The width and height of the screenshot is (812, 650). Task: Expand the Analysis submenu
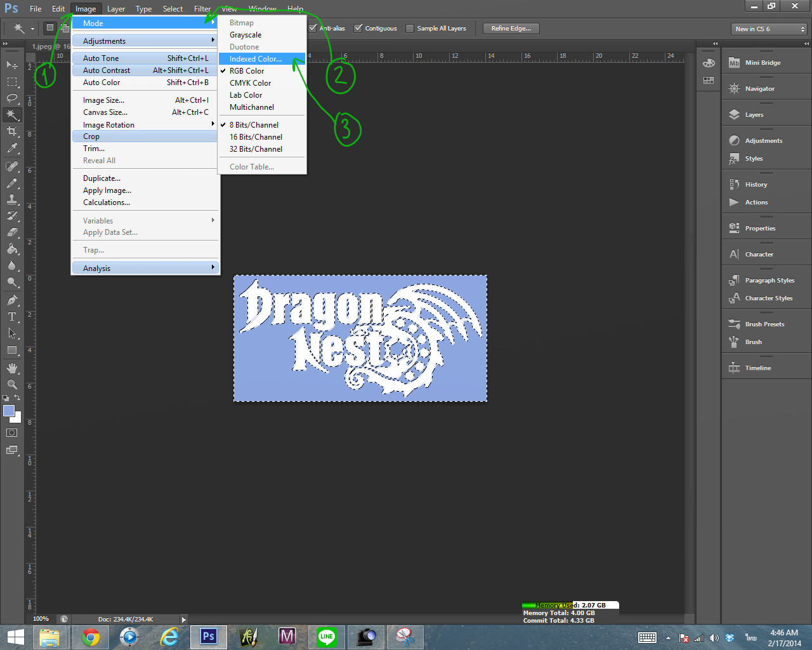point(145,269)
